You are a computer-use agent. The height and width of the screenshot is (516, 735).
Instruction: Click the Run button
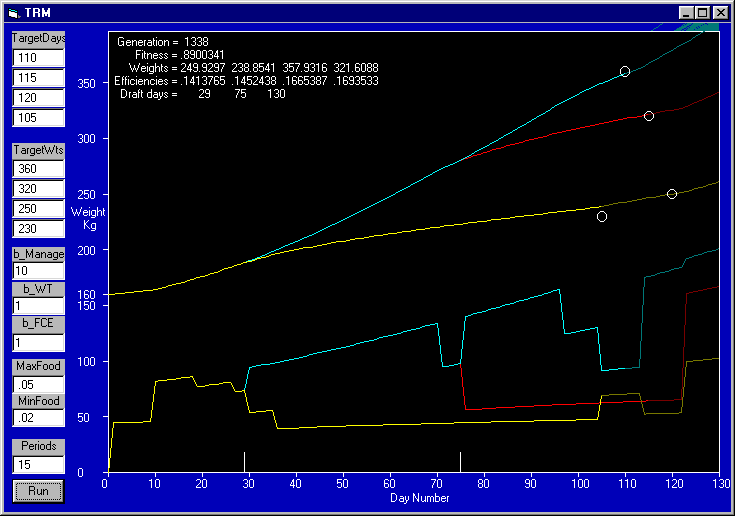tap(38, 492)
